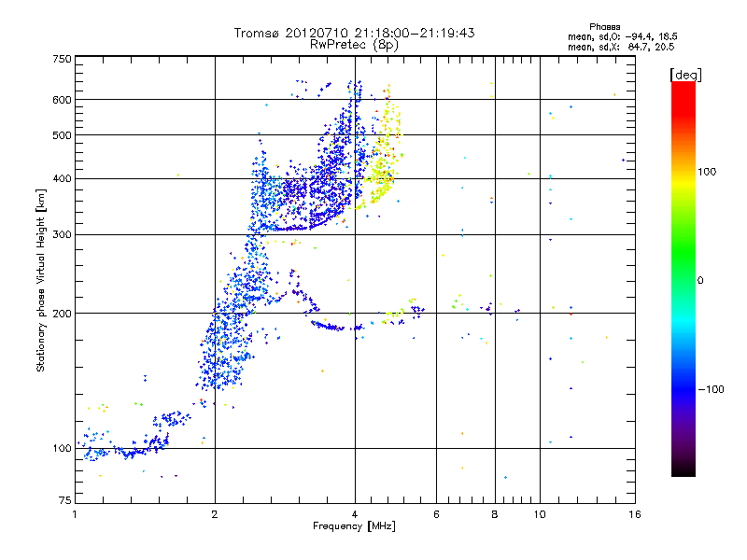This screenshot has width=747, height=560.
Task: Click the 'Phases' header label
Action: coord(604,27)
